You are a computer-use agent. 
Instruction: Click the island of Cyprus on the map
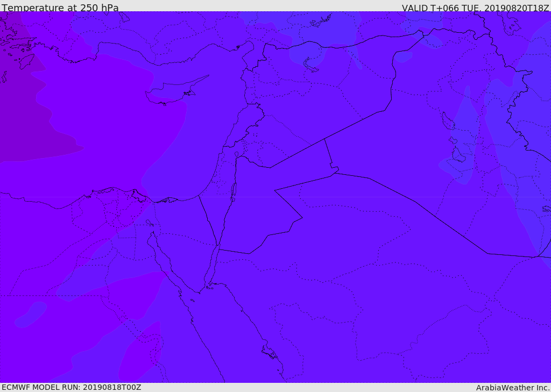click(x=173, y=92)
